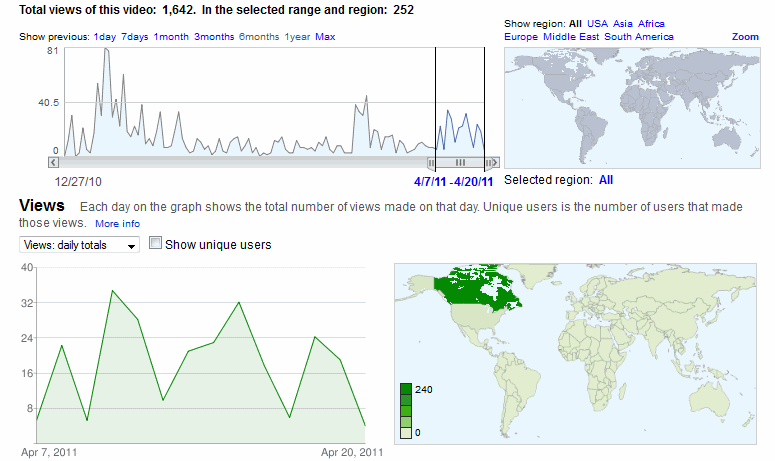Select the 3months time range
Screen dimensions: 775x461
coord(214,37)
